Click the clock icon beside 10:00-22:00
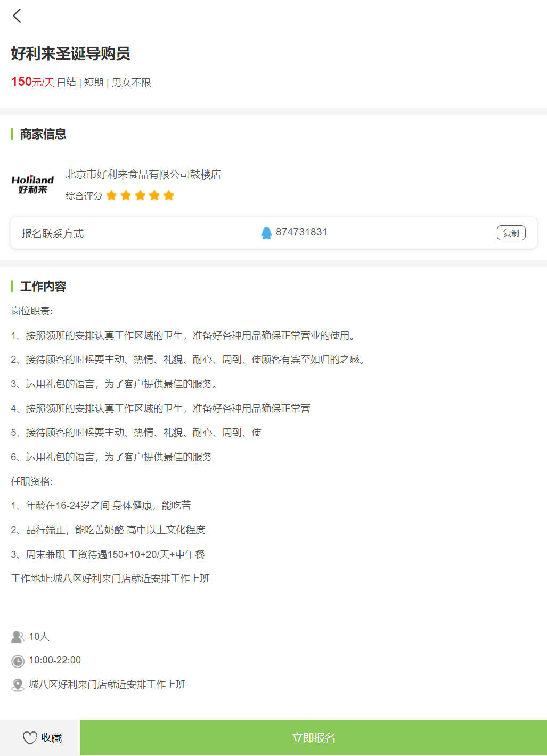The image size is (547, 756). (18, 661)
